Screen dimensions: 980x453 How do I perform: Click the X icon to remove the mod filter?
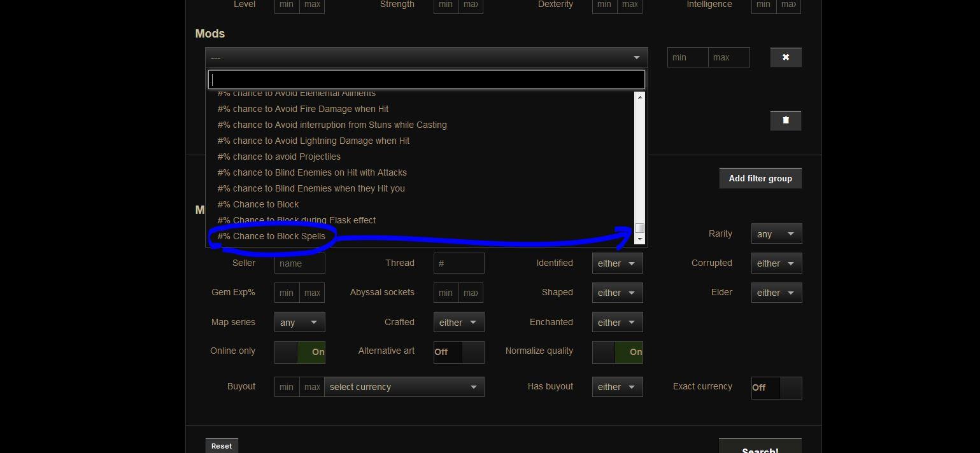[x=785, y=57]
